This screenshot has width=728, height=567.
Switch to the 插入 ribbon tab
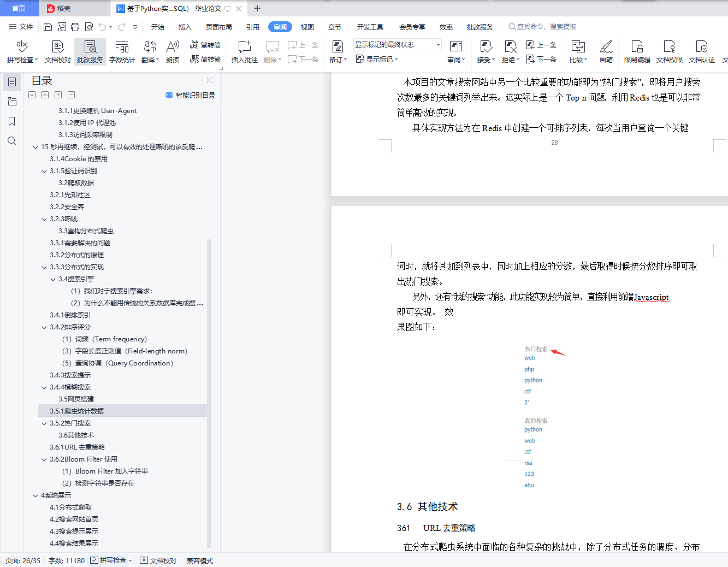(185, 27)
